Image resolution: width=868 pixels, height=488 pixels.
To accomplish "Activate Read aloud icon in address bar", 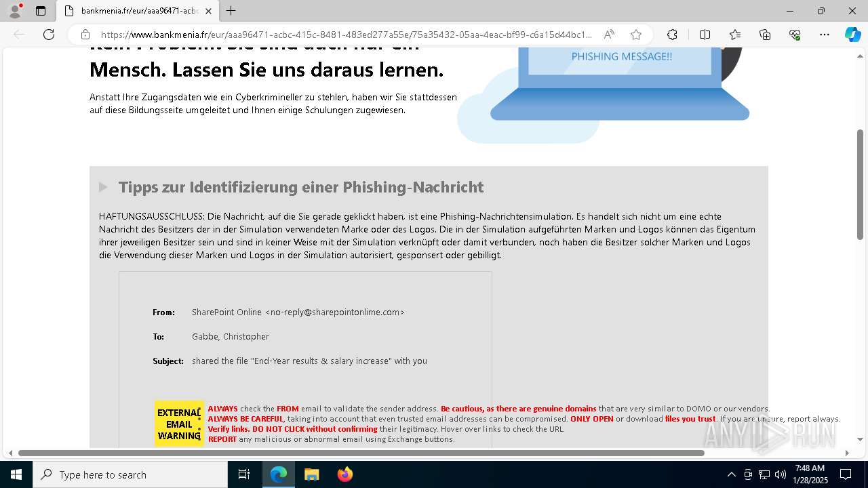I will point(609,35).
